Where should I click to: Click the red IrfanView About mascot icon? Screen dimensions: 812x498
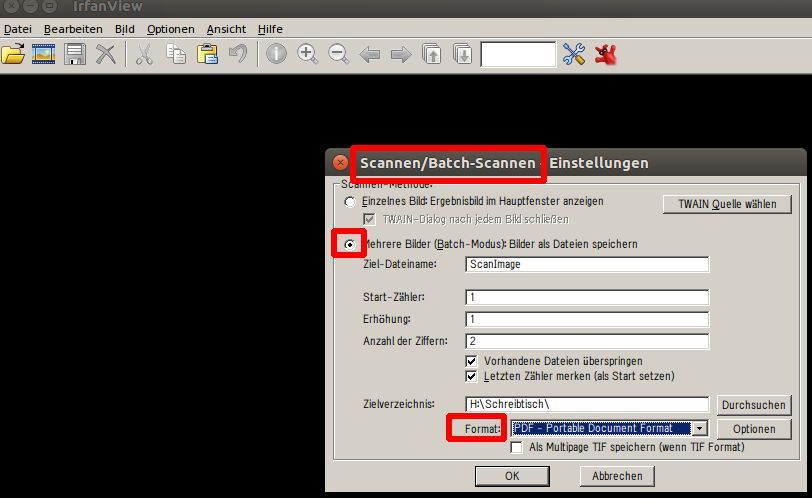(x=605, y=54)
